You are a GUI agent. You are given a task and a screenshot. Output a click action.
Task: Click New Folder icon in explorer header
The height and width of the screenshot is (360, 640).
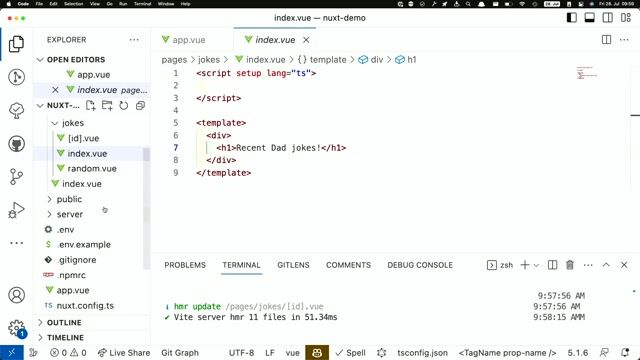(107, 106)
